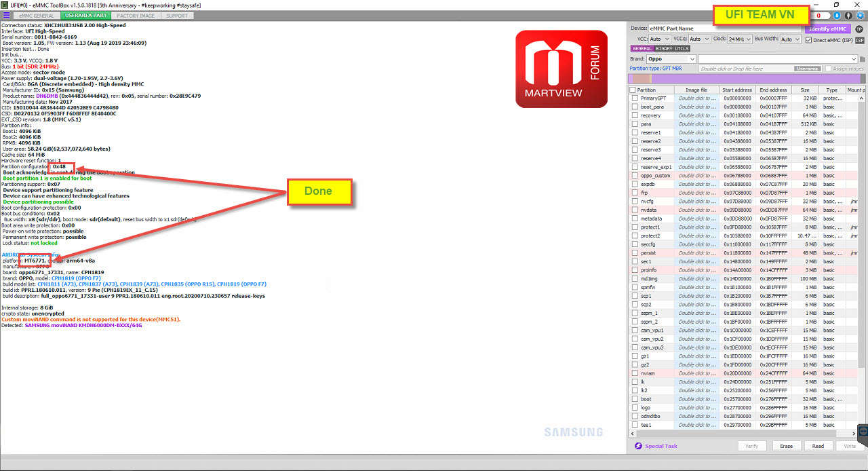Open the Bus Width dropdown
The image size is (868, 471).
click(x=791, y=39)
